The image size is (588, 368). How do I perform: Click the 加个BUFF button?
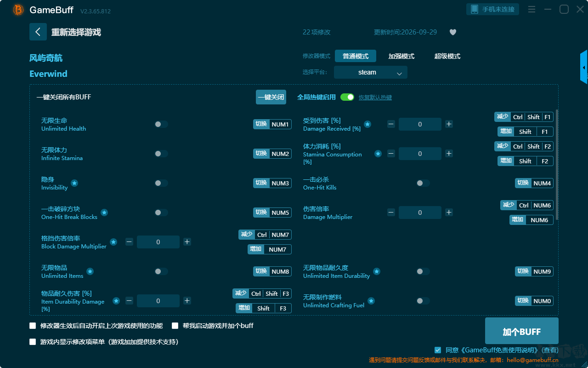(x=522, y=331)
